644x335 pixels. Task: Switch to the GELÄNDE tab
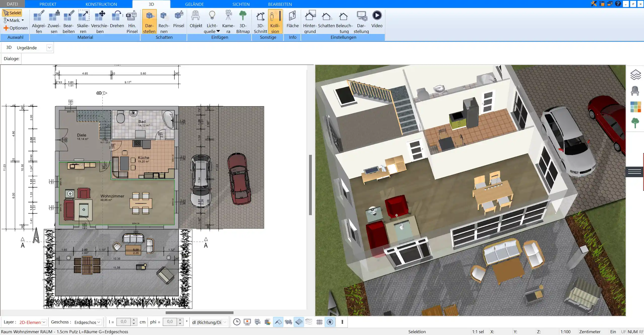pyautogui.click(x=194, y=4)
